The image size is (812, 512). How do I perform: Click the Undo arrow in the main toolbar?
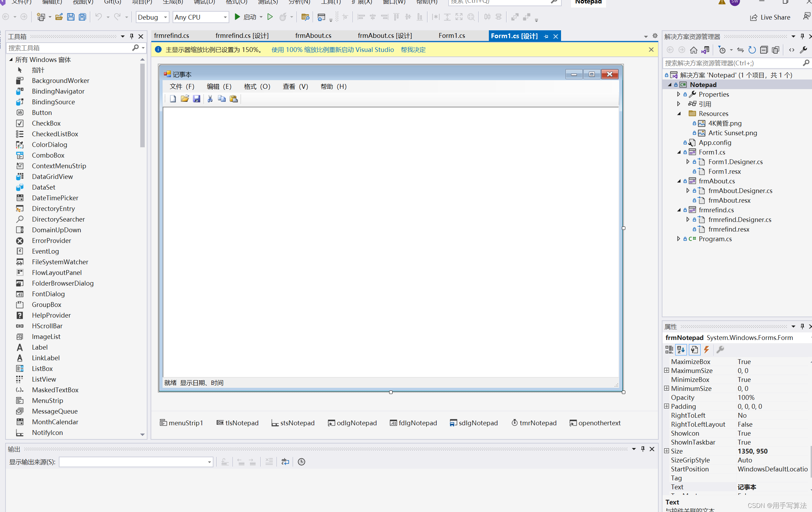click(x=99, y=17)
